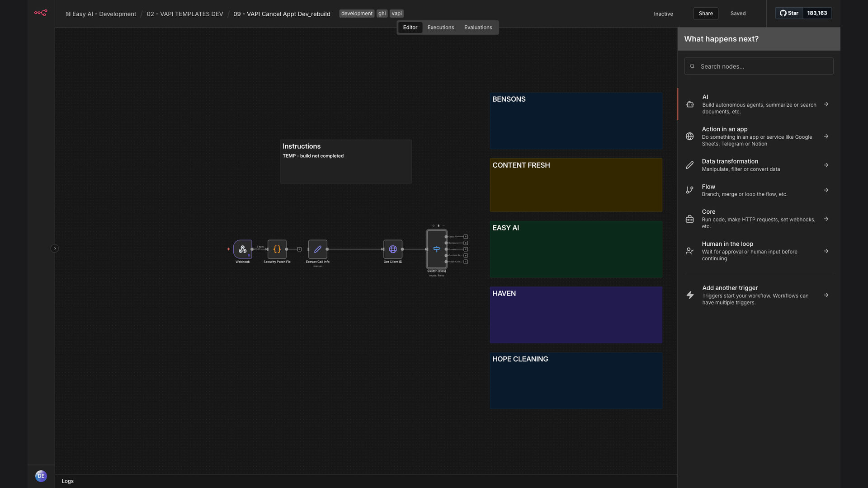Click the Add another trigger lightning icon
868x488 pixels.
point(690,295)
